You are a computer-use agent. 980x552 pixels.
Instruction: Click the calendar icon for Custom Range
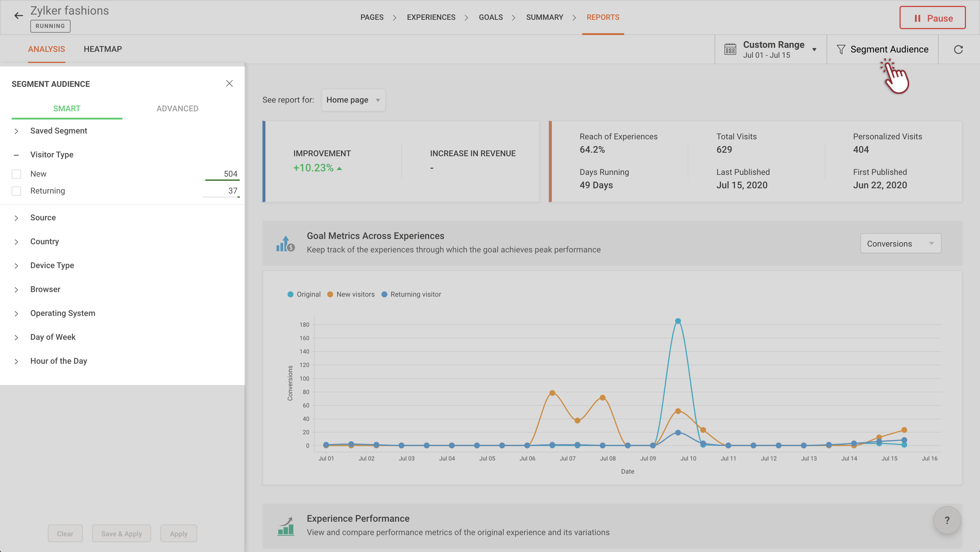pyautogui.click(x=730, y=50)
